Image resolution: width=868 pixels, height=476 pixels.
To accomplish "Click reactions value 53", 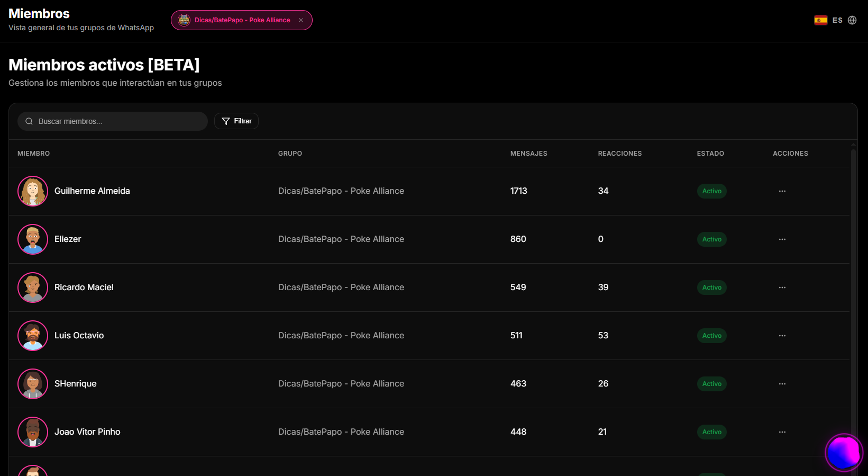I will click(x=604, y=336).
